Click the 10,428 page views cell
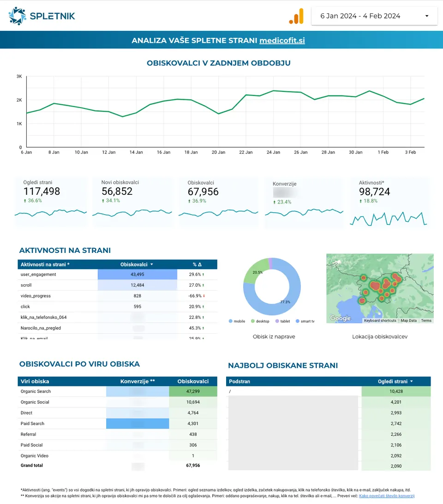443x504 pixels. pyautogui.click(x=396, y=391)
